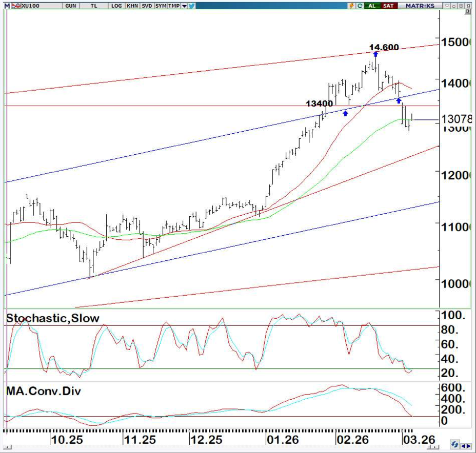Expand the window options triangle menu

(x=447, y=6)
